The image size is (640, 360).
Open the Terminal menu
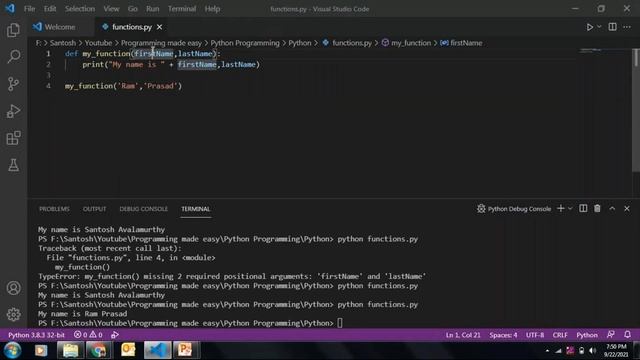point(182,9)
